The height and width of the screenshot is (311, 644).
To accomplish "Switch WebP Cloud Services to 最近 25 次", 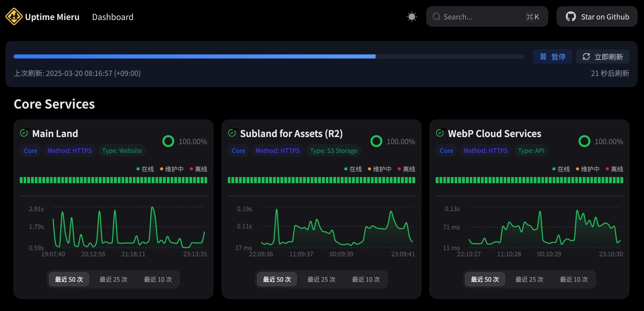I will 529,279.
